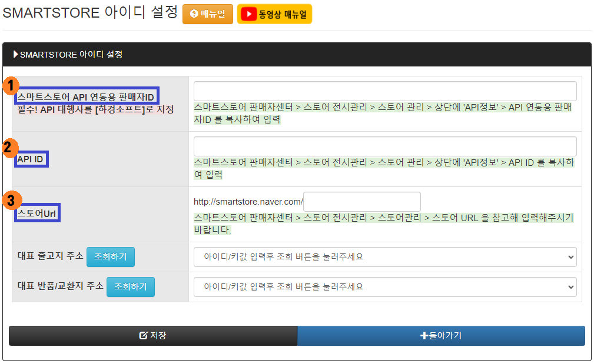Click the highlighted API ID label
This screenshot has width=594, height=364.
[32, 159]
